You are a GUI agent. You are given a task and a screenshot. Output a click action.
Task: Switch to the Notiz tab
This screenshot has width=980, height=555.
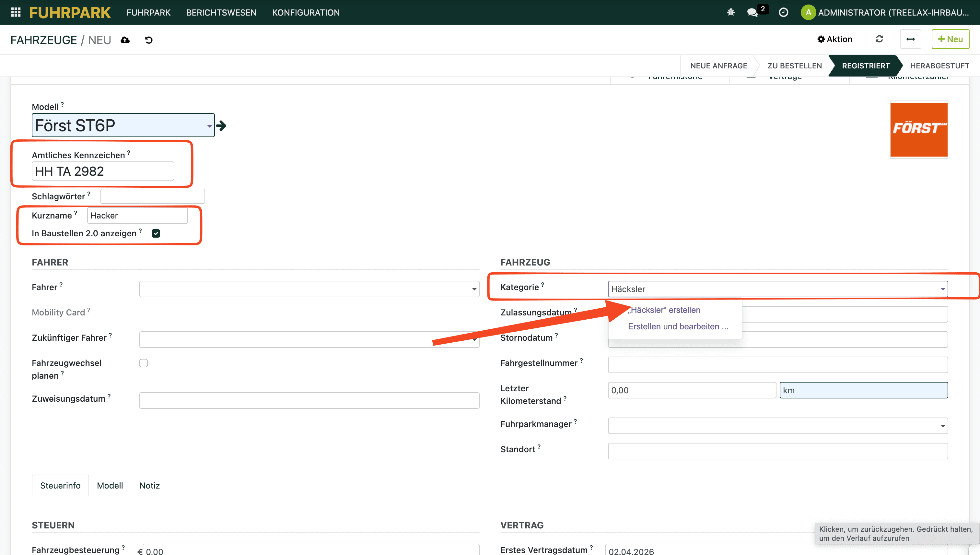coord(149,486)
